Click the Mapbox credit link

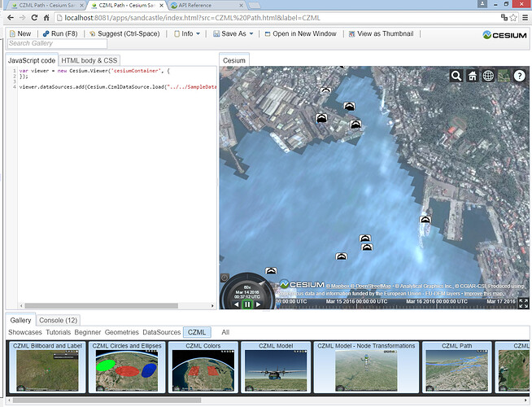tap(338, 287)
